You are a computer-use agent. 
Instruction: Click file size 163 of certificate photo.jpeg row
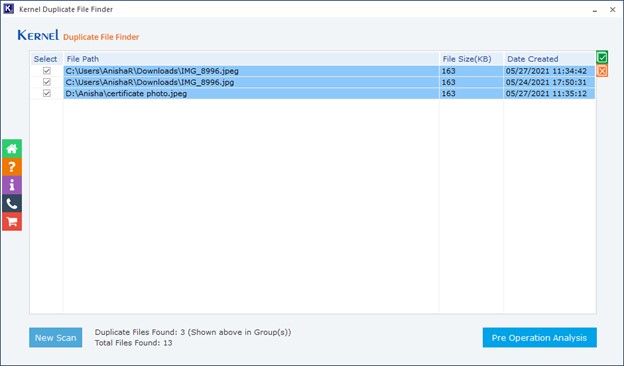point(448,93)
